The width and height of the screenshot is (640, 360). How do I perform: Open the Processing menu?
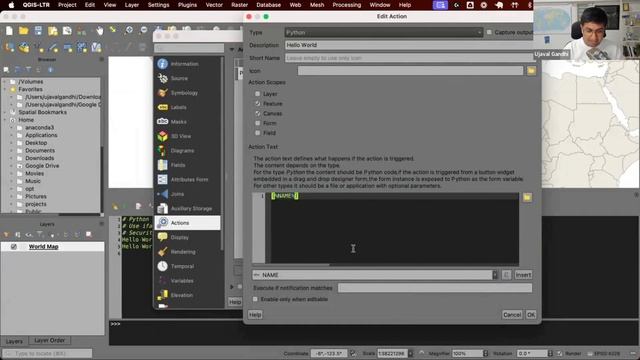pos(347,5)
